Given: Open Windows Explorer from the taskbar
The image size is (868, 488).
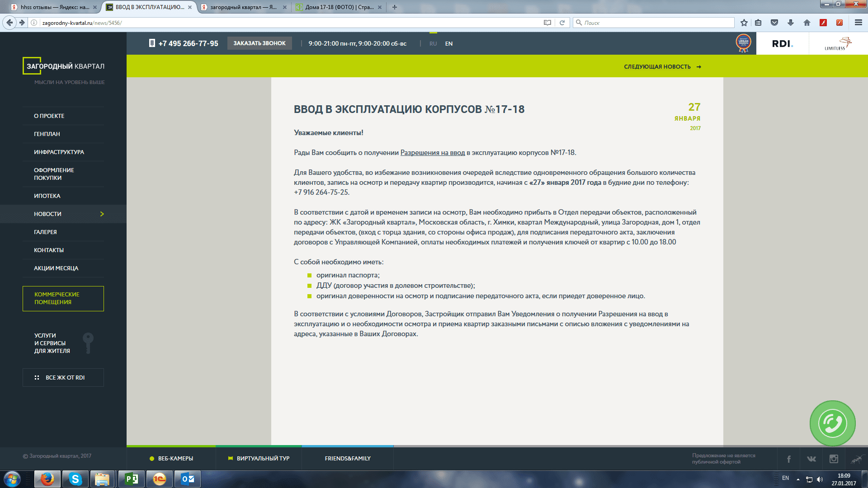Looking at the screenshot, I should tap(103, 479).
